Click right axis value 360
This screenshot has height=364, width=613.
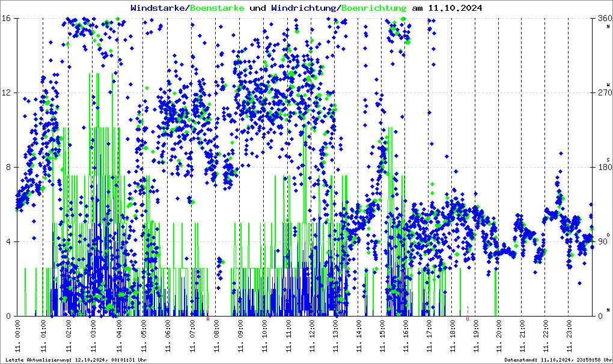point(605,19)
